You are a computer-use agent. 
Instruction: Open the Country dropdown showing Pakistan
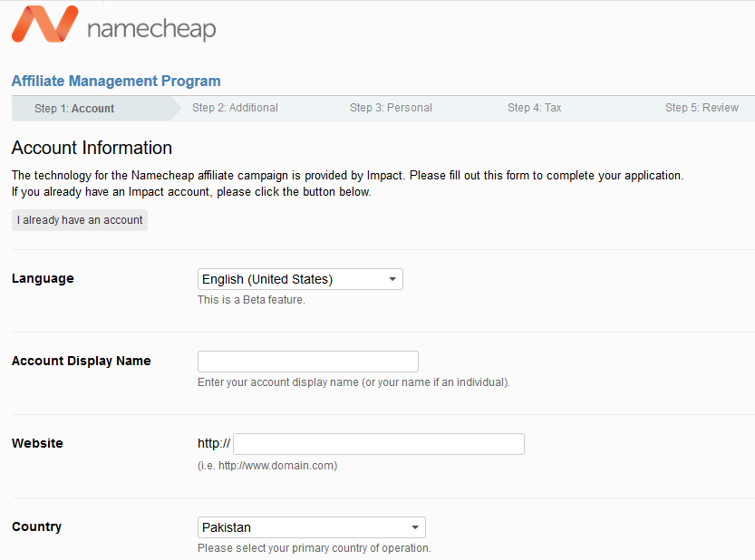point(312,527)
